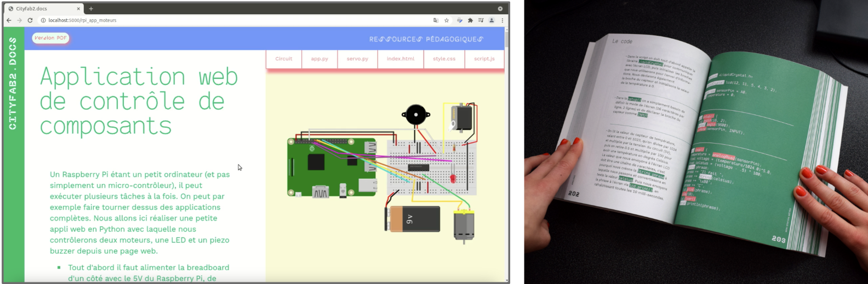Follow the Ressources Pédagogiques header link

pyautogui.click(x=426, y=39)
